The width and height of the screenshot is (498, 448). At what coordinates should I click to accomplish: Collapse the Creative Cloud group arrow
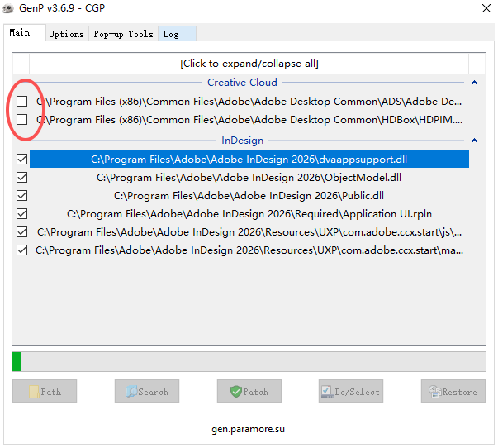pos(474,83)
